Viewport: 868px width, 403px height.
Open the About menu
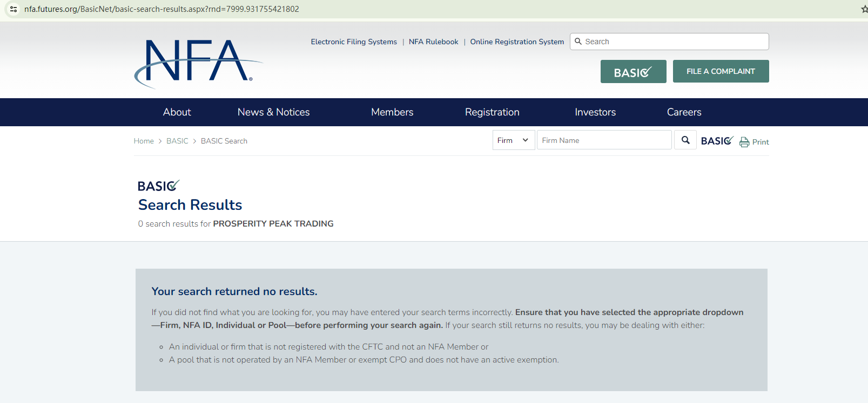tap(177, 112)
